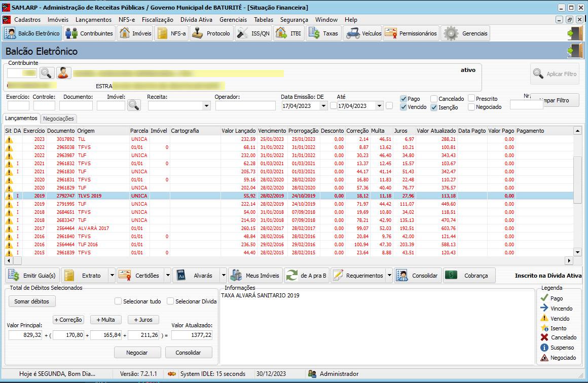
Task: Open the Cadastros menu
Action: (27, 19)
